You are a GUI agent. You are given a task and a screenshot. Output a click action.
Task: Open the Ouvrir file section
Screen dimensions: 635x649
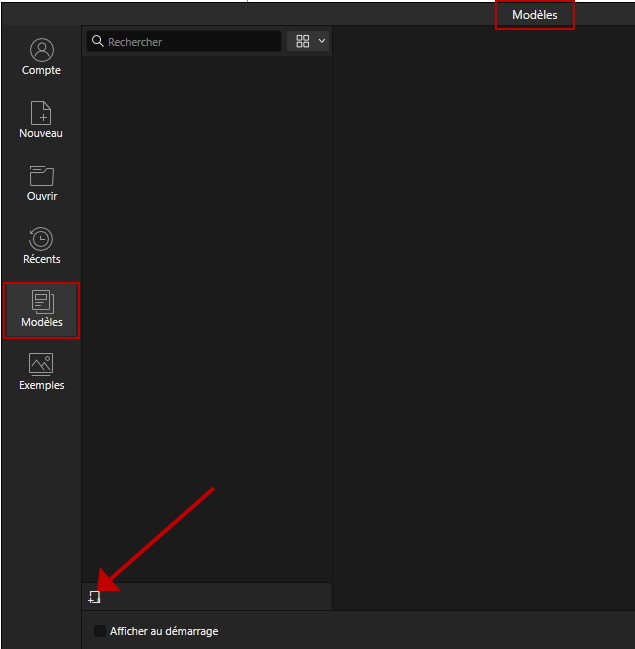pos(41,183)
